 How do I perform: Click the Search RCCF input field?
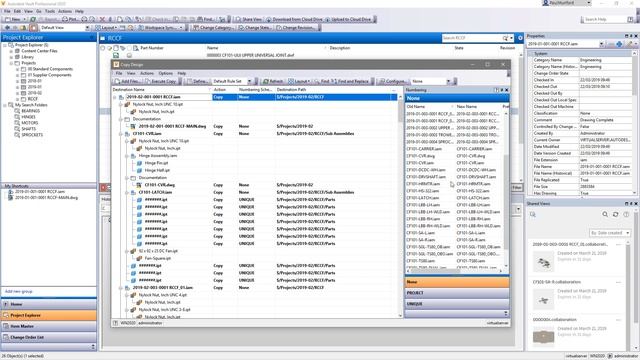(x=471, y=38)
